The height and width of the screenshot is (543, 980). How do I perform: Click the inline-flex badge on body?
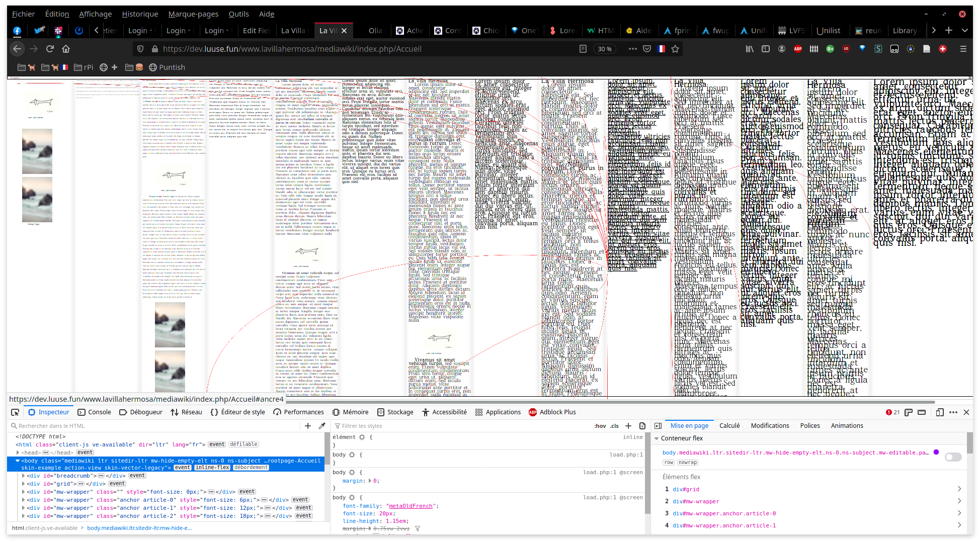point(212,468)
